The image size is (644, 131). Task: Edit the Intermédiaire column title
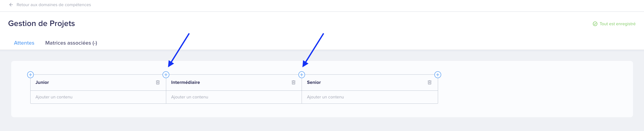[x=186, y=82]
